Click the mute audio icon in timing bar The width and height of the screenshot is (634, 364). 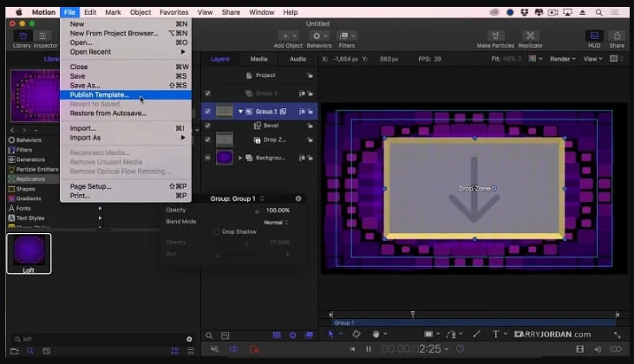click(214, 349)
